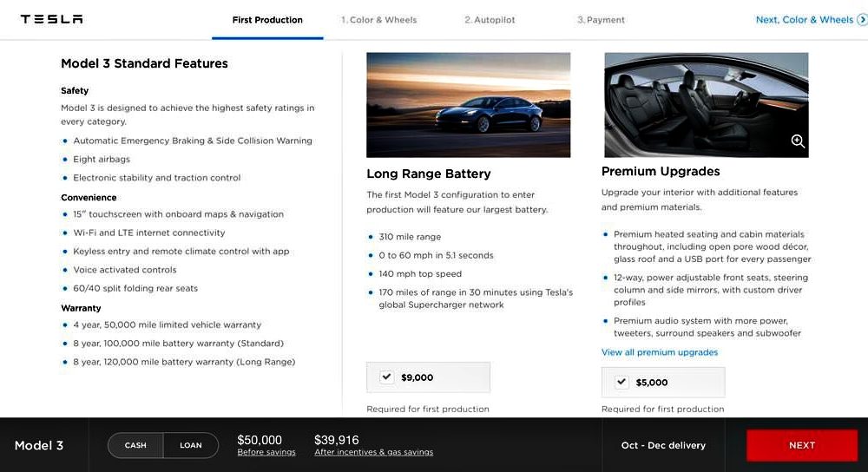The image size is (868, 472).
Task: Toggle the $5,000 Premium Upgrades checkbox
Action: 621,382
